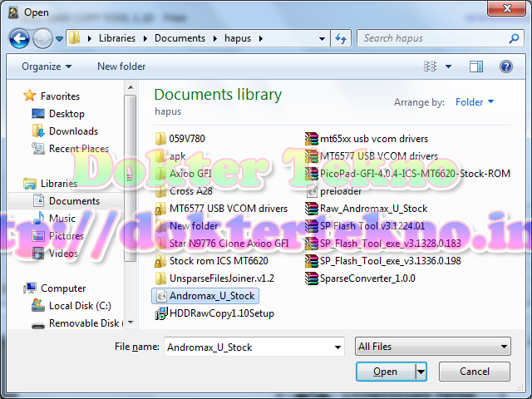Select MT6577 USB VCOM drivers RAR archive
Viewport: 532px width, 399px height.
coord(372,156)
